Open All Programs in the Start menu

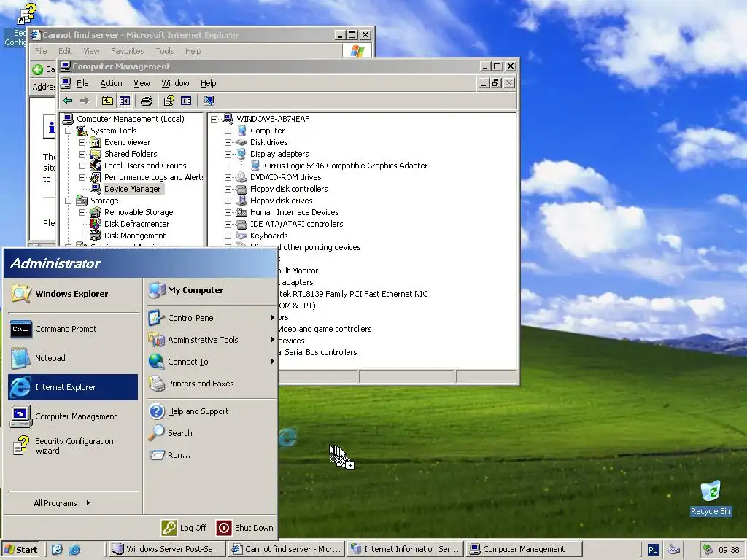pos(62,503)
